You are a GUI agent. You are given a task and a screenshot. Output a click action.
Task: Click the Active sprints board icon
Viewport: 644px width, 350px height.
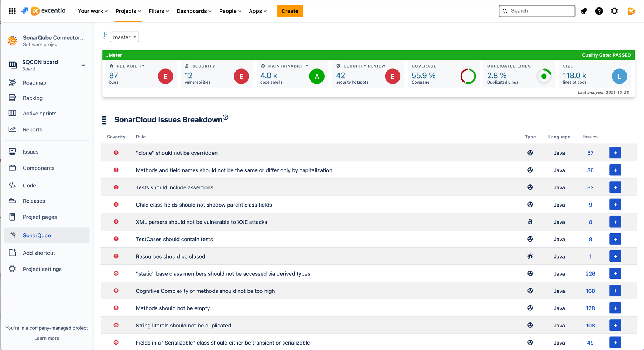[12, 113]
